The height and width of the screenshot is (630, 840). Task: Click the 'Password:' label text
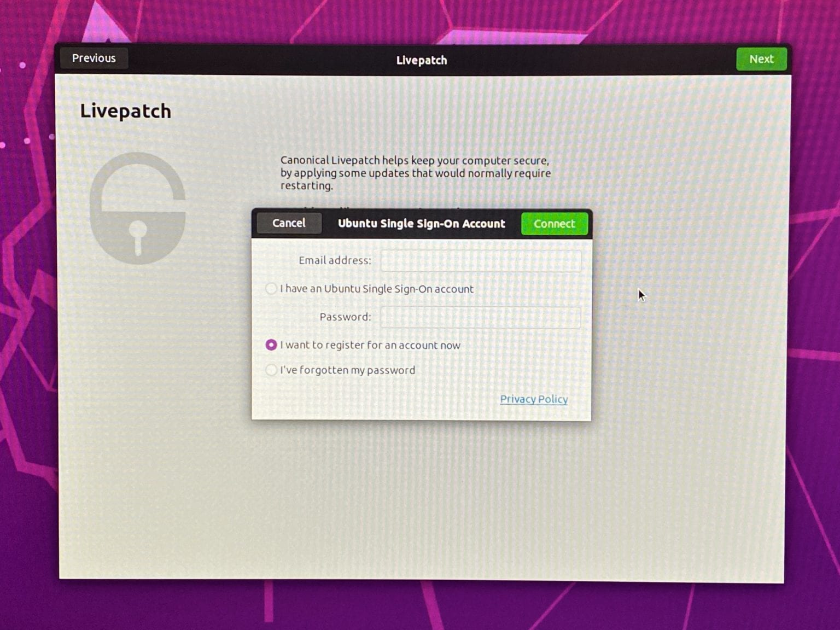(346, 317)
